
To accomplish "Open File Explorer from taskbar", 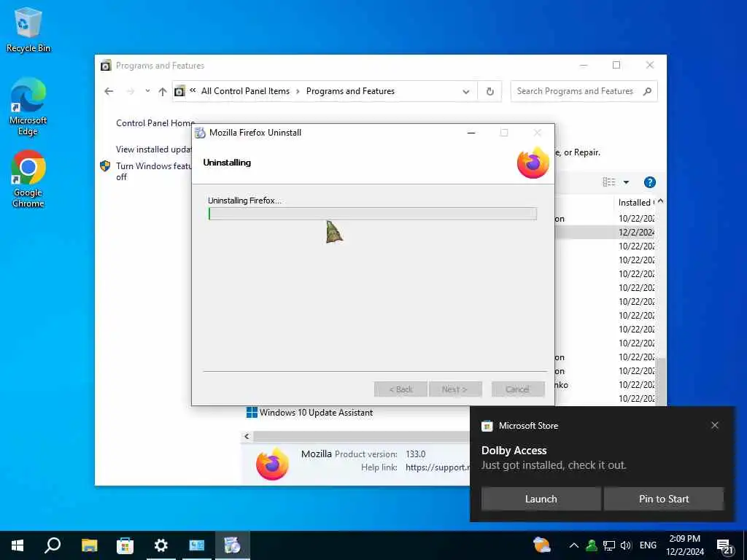I will click(89, 545).
